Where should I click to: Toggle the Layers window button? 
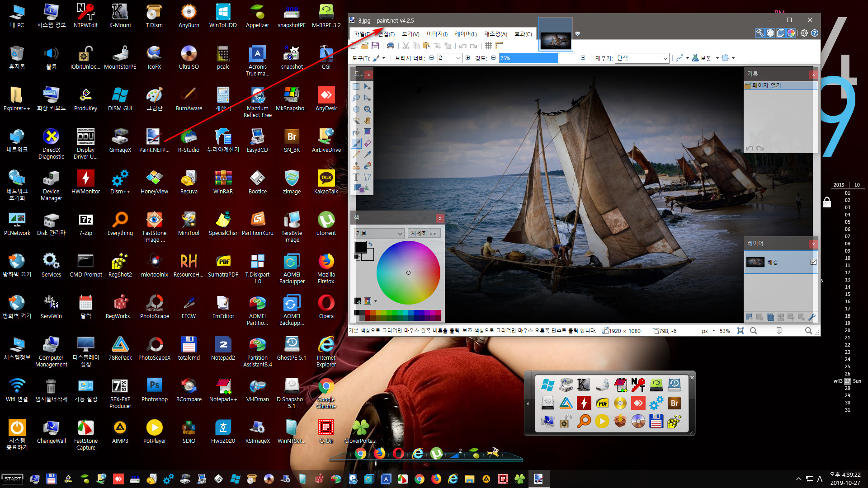781,33
